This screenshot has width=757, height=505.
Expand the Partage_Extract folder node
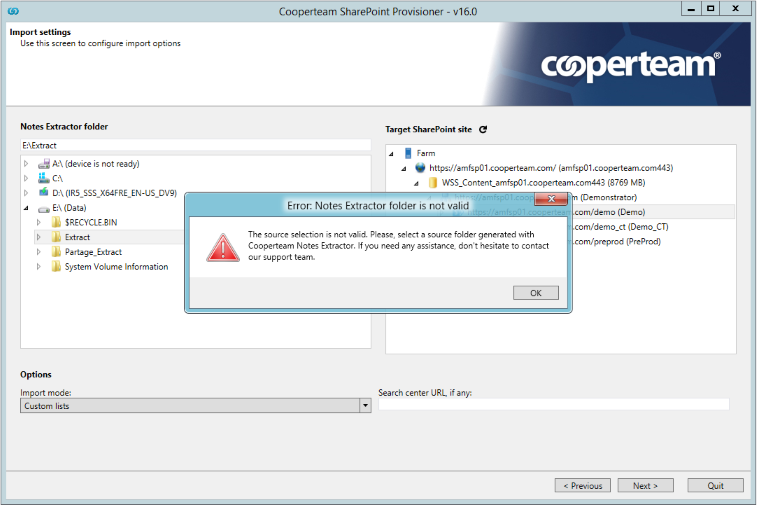pos(39,252)
